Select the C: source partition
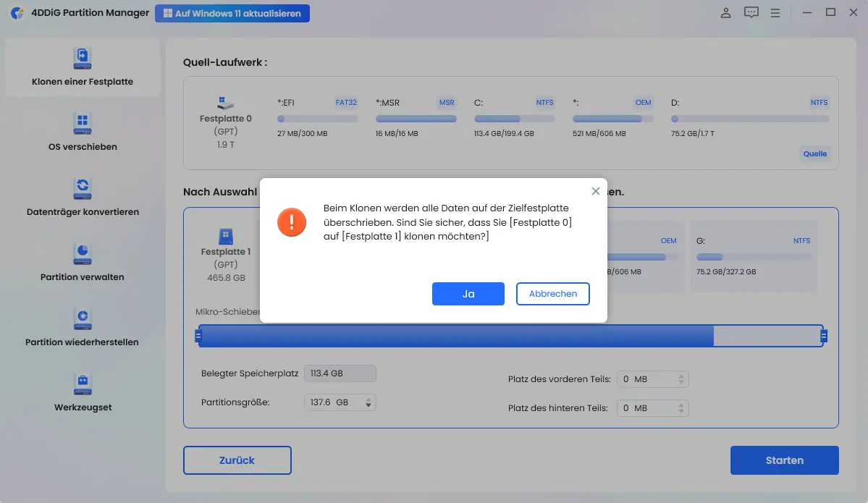 514,117
